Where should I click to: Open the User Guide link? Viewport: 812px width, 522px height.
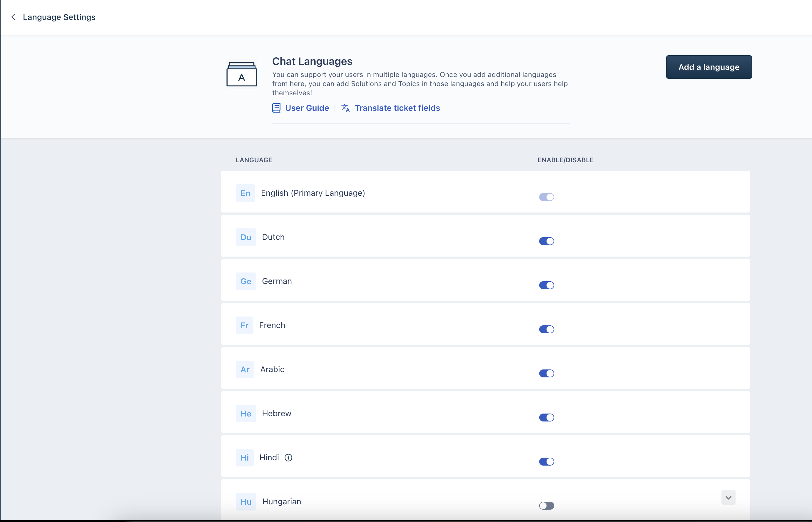pyautogui.click(x=307, y=108)
